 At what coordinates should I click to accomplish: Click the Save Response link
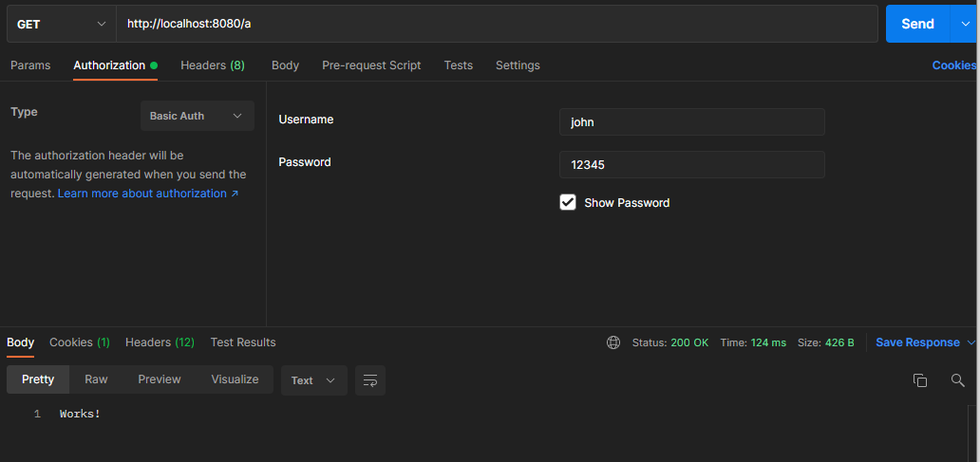point(917,342)
